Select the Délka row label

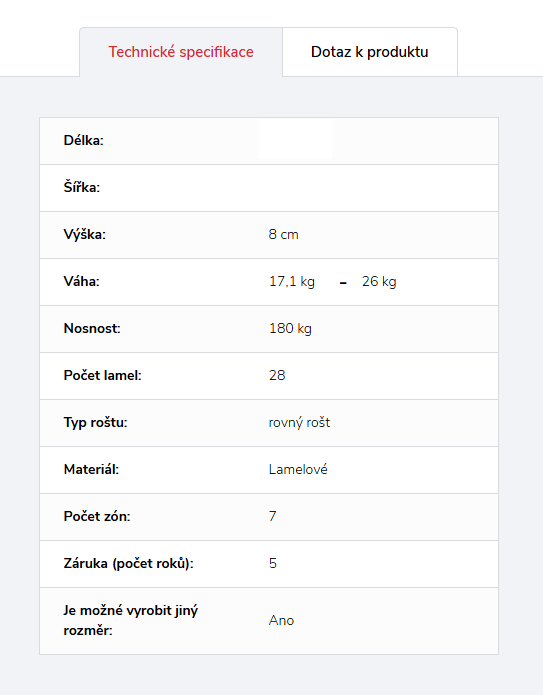coord(84,140)
